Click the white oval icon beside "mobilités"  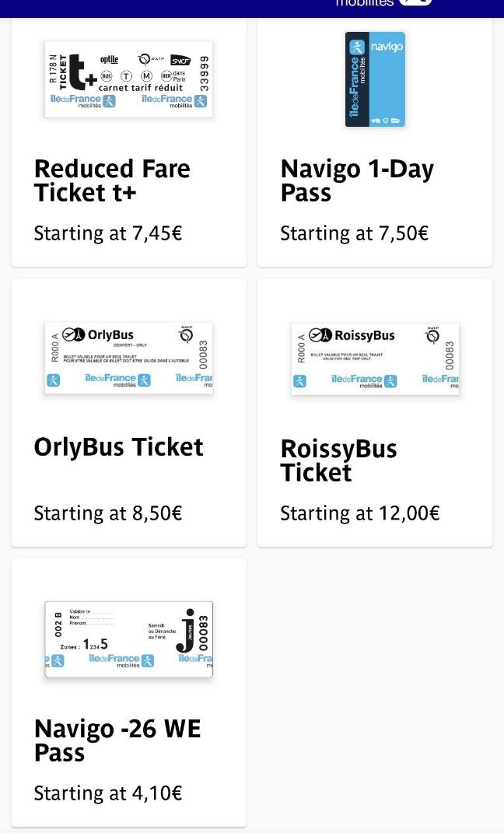pyautogui.click(x=415, y=2)
